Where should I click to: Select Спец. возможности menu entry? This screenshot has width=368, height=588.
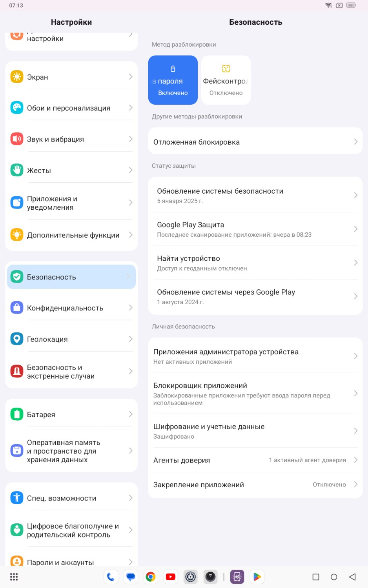[x=71, y=498]
